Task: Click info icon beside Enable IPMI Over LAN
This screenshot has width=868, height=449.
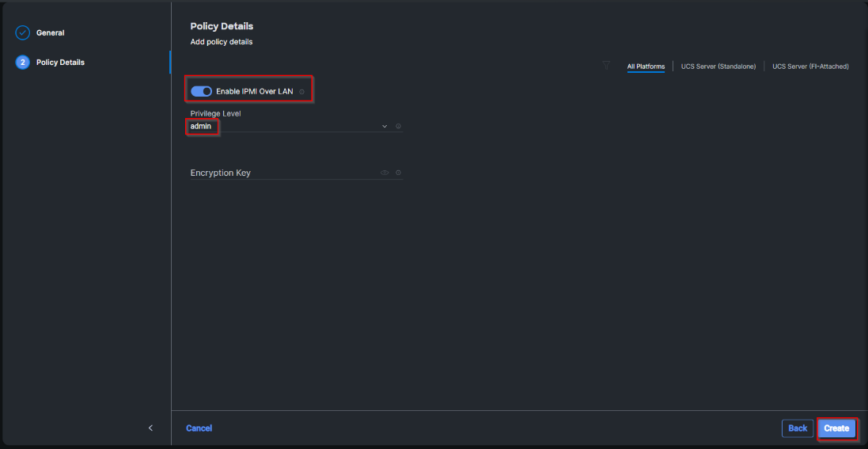Action: [x=301, y=92]
